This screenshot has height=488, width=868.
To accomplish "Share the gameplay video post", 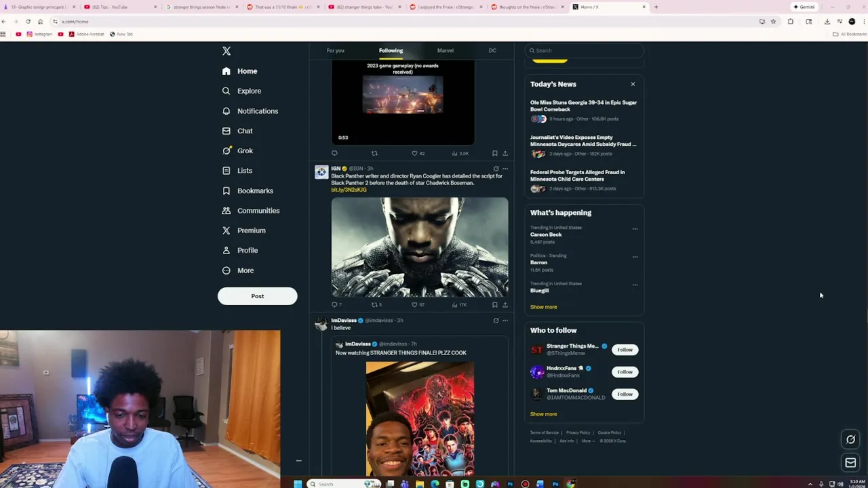I will [505, 153].
